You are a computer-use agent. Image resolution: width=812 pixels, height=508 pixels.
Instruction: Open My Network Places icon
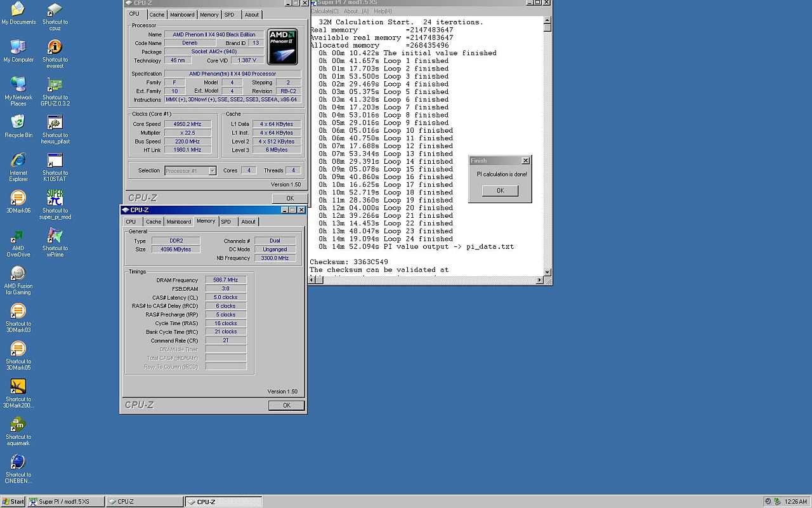[18, 91]
